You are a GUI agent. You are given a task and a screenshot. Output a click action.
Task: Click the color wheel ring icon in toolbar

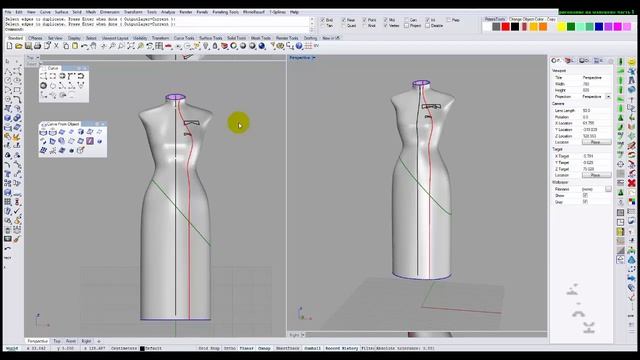233,46
